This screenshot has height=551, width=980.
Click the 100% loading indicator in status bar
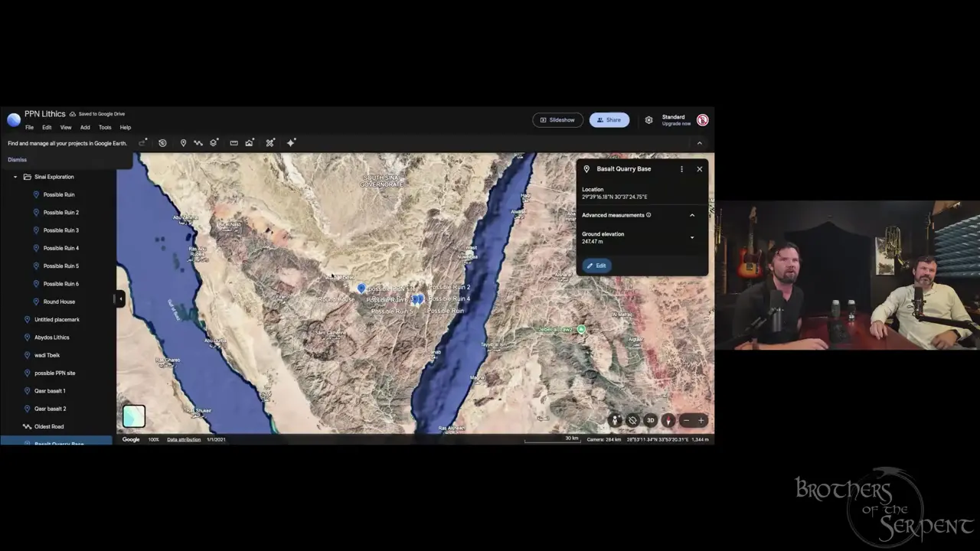pos(154,439)
